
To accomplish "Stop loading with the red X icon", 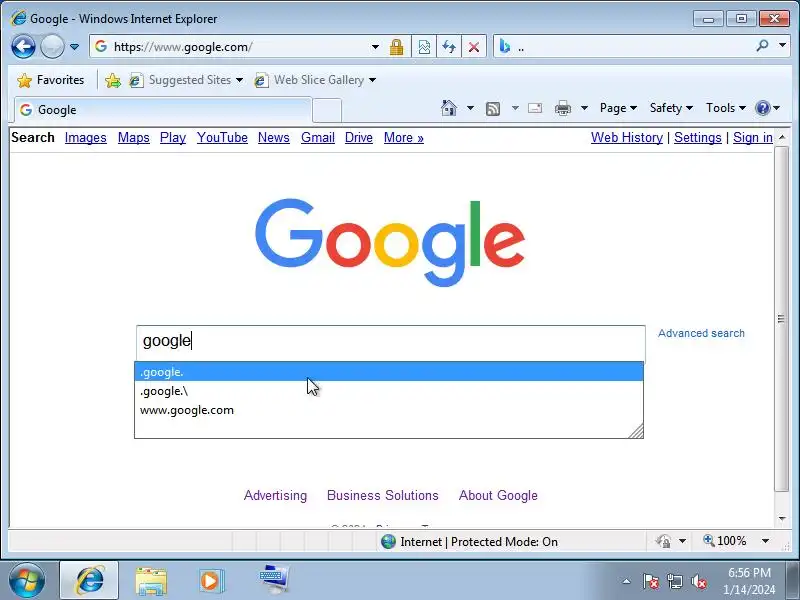I will (x=474, y=47).
